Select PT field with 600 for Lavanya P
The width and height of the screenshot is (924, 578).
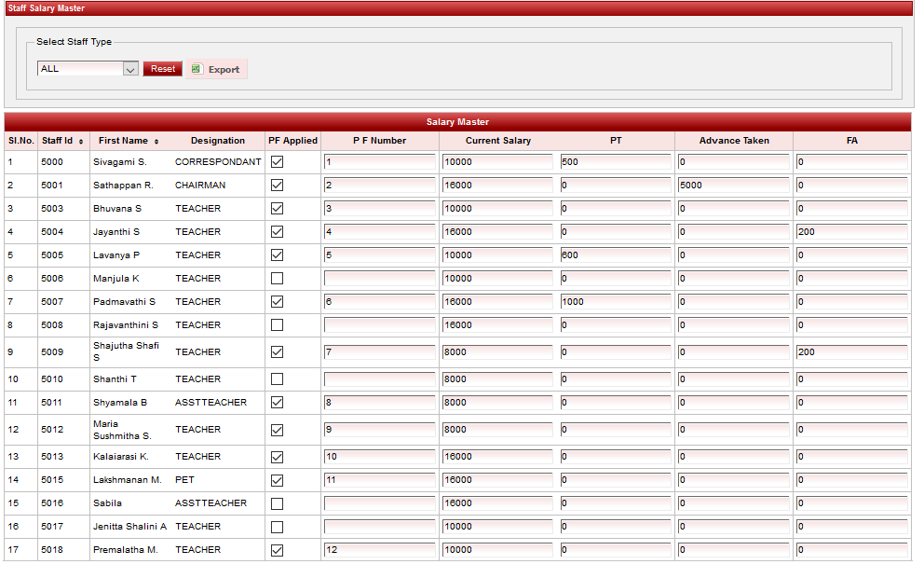pyautogui.click(x=615, y=255)
